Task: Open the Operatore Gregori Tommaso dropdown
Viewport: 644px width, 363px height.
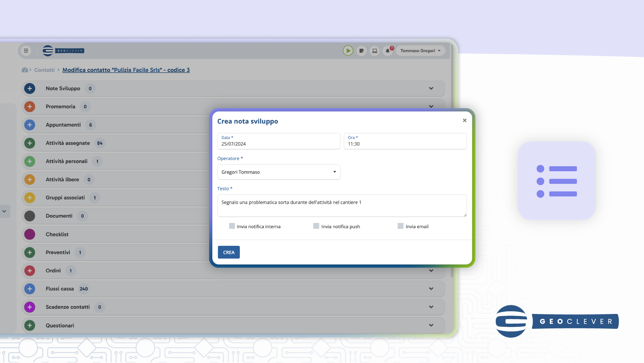Action: pos(279,172)
